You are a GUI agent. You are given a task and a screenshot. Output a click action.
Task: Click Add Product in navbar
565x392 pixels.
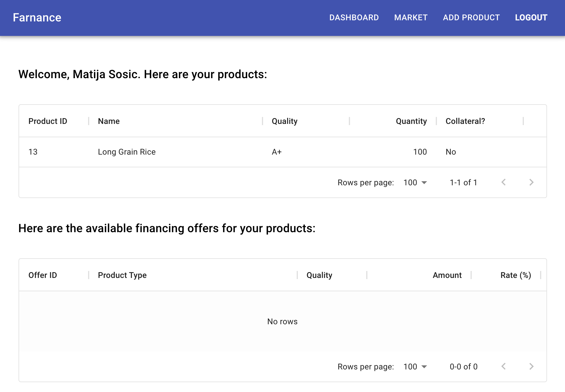[x=471, y=18]
